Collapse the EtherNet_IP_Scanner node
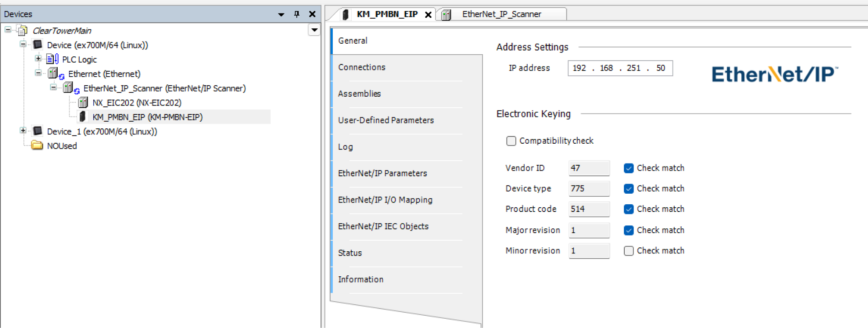 point(53,88)
